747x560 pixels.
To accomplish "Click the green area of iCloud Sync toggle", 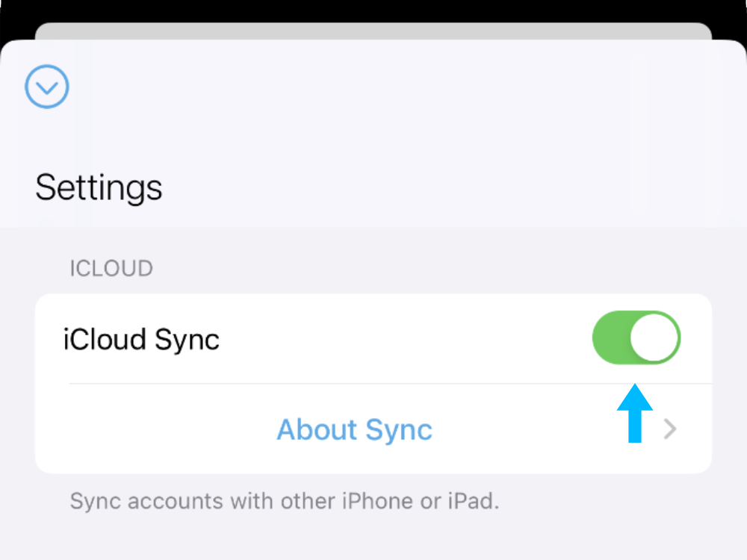I will click(x=611, y=337).
